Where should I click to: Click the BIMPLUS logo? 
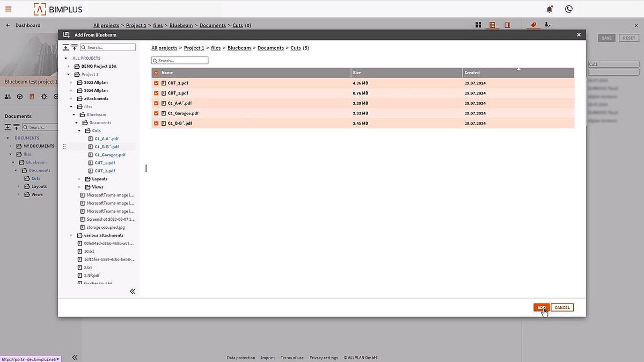(58, 9)
